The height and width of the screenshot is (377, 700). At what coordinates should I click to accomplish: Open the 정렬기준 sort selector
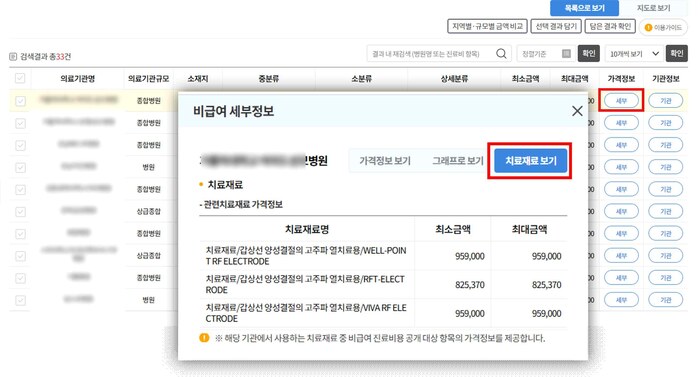click(546, 54)
